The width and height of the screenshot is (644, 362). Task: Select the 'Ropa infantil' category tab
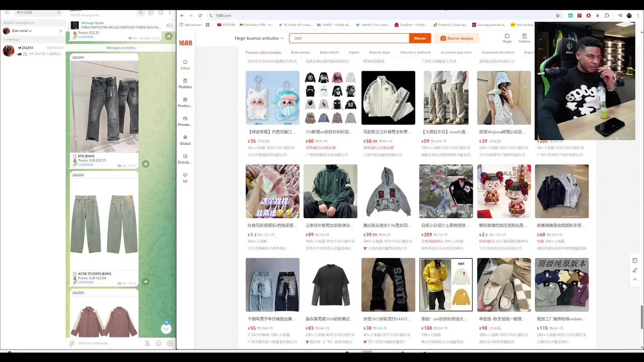pos(329,52)
